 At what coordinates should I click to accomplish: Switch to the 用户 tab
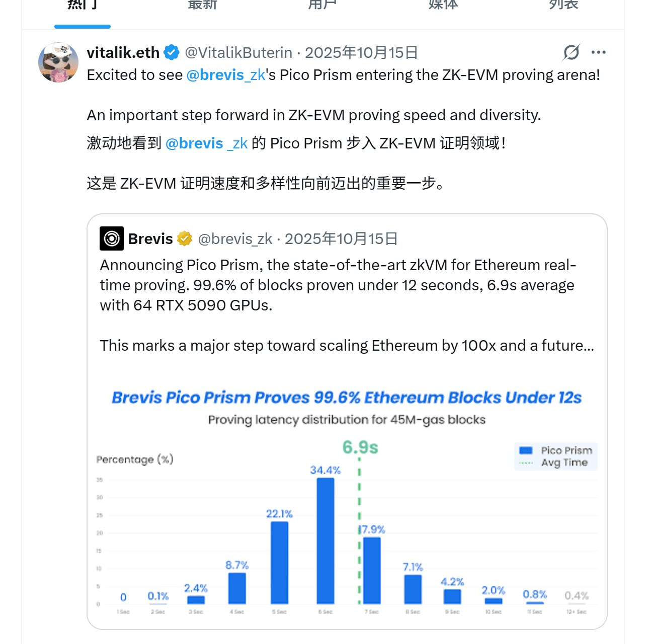[322, 5]
